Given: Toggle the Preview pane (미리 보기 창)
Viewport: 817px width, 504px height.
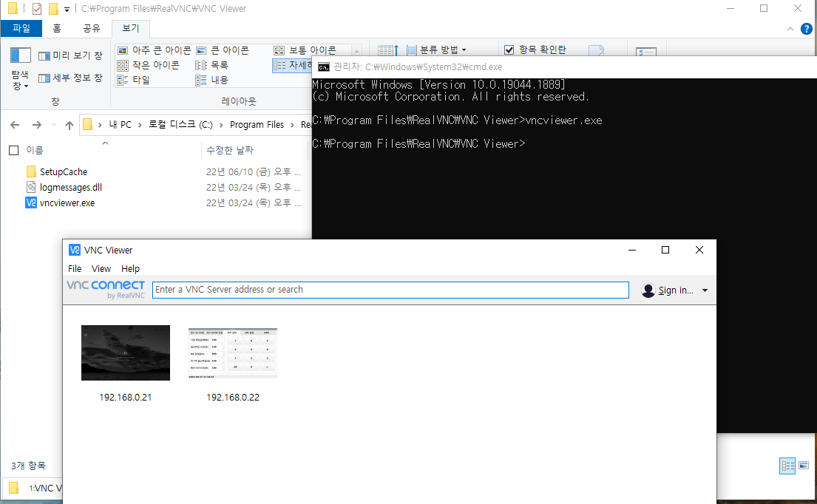Looking at the screenshot, I should (x=70, y=55).
